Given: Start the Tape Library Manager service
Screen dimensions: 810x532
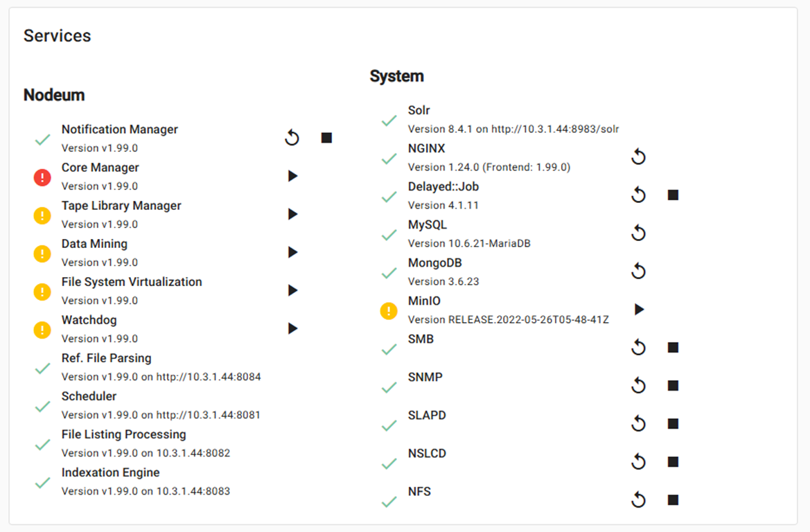Looking at the screenshot, I should tap(292, 215).
